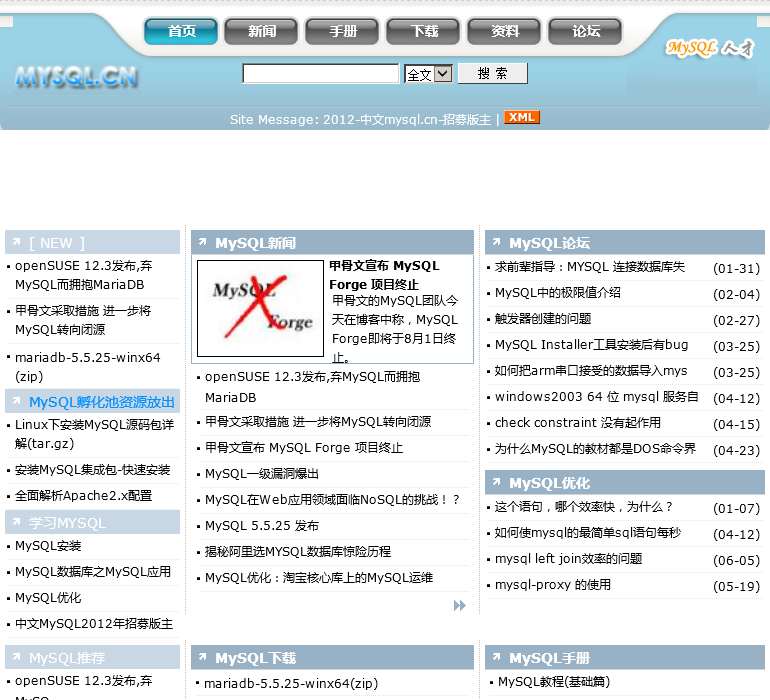Click the double-arrow more icon under news list
This screenshot has height=700, width=770.
pyautogui.click(x=460, y=605)
